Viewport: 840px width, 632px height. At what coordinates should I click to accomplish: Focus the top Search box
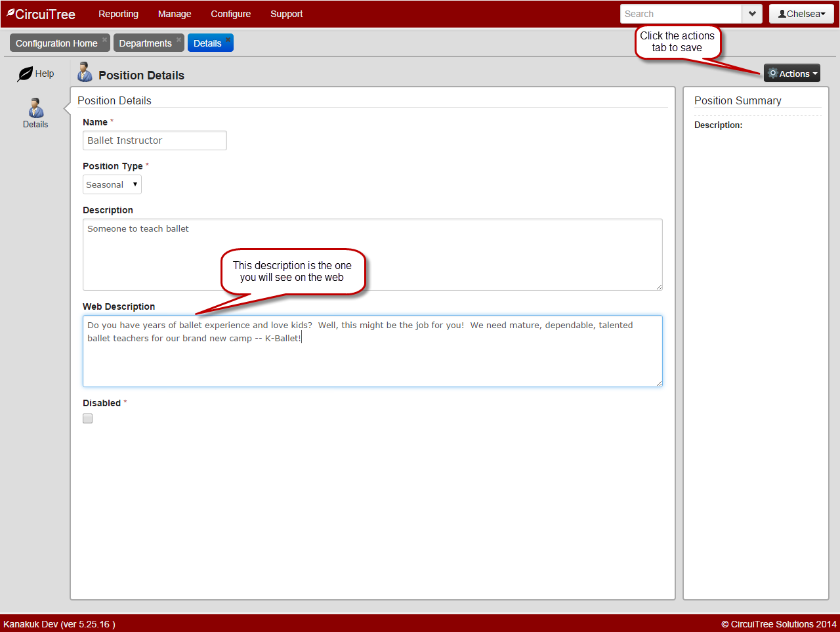[681, 14]
